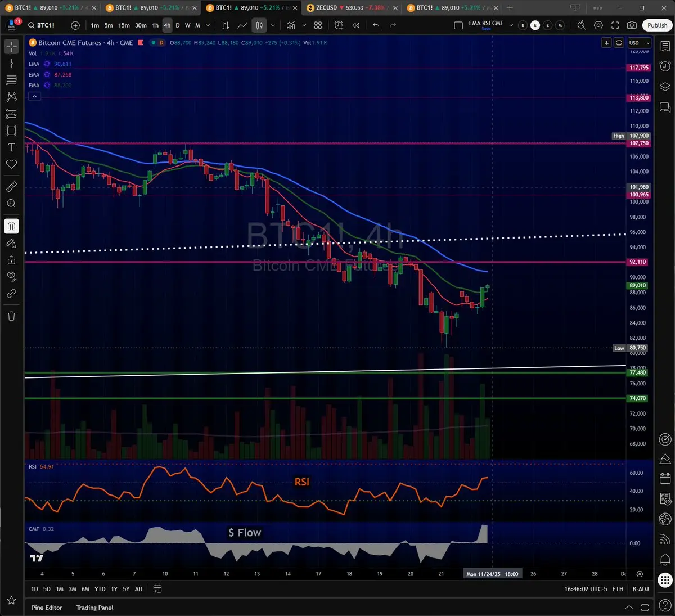
Task: Switch to 1h timeframe
Action: (x=155, y=25)
